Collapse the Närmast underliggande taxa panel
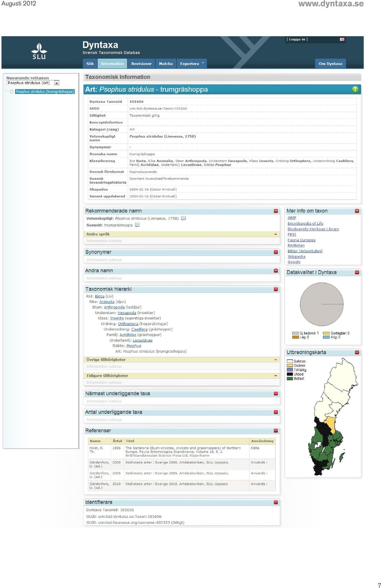The image size is (381, 588). (x=276, y=393)
